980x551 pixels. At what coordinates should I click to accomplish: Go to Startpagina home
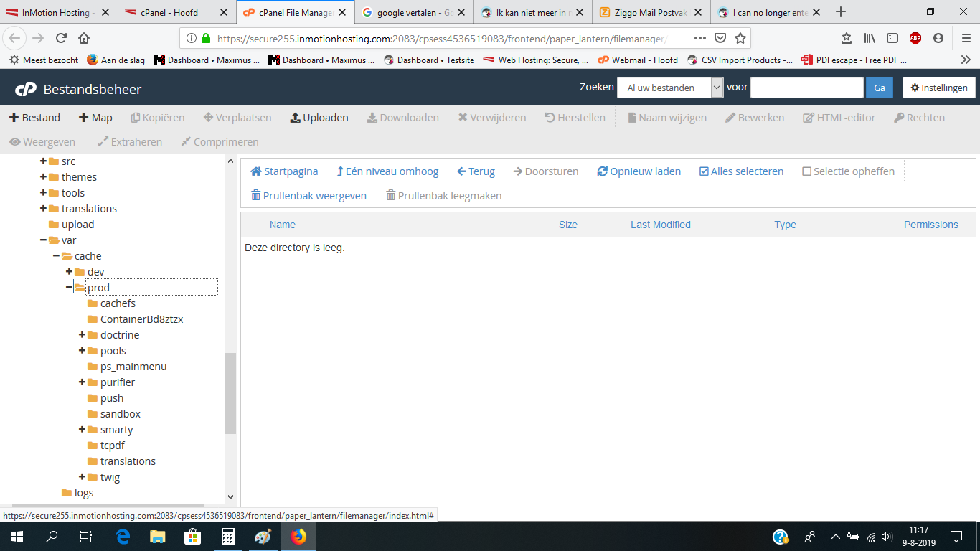click(x=284, y=171)
